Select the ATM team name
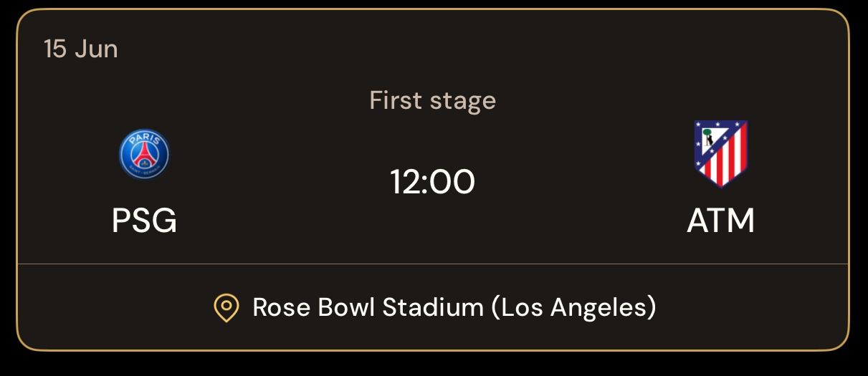The image size is (868, 376). point(721,221)
